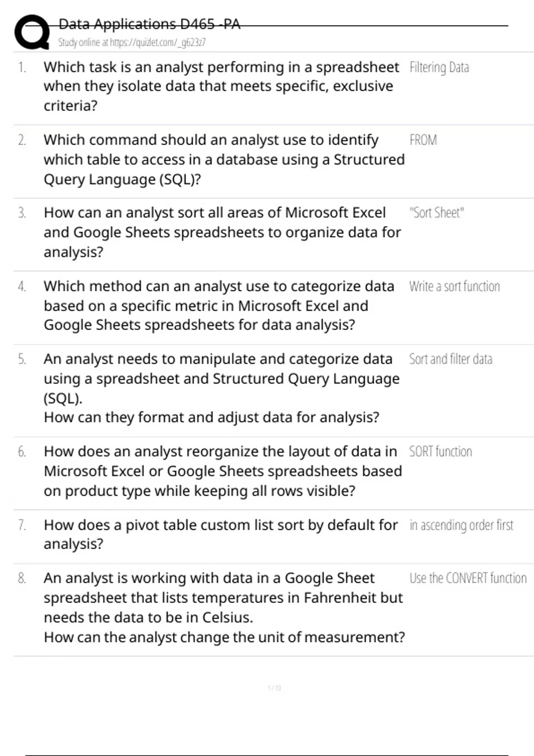Click the "Sort Sheet" answer
The height and width of the screenshot is (756, 534).
437,213
